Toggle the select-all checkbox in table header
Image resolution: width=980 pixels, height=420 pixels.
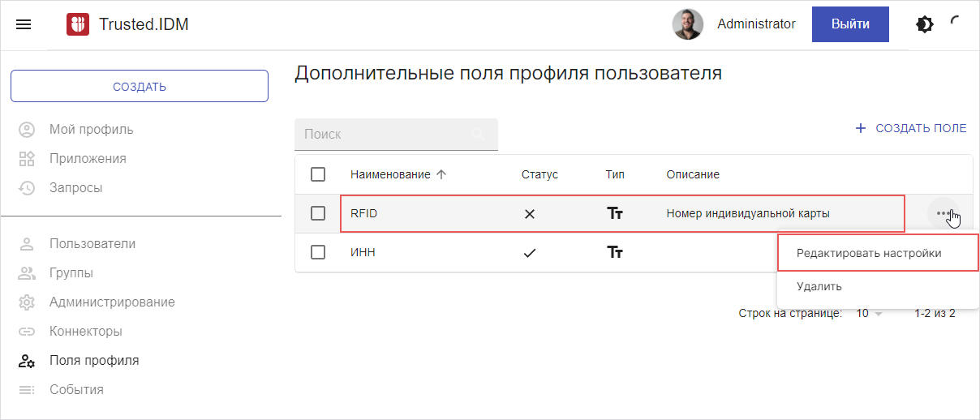click(318, 174)
